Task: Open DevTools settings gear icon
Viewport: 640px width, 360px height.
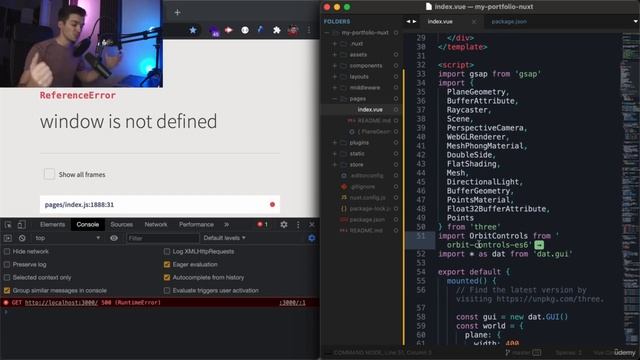Action: point(284,224)
